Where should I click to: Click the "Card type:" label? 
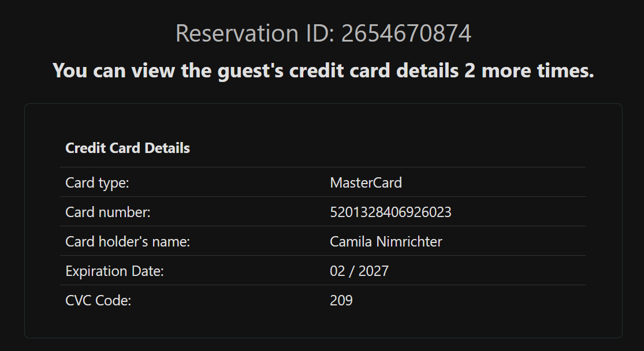pyautogui.click(x=97, y=183)
